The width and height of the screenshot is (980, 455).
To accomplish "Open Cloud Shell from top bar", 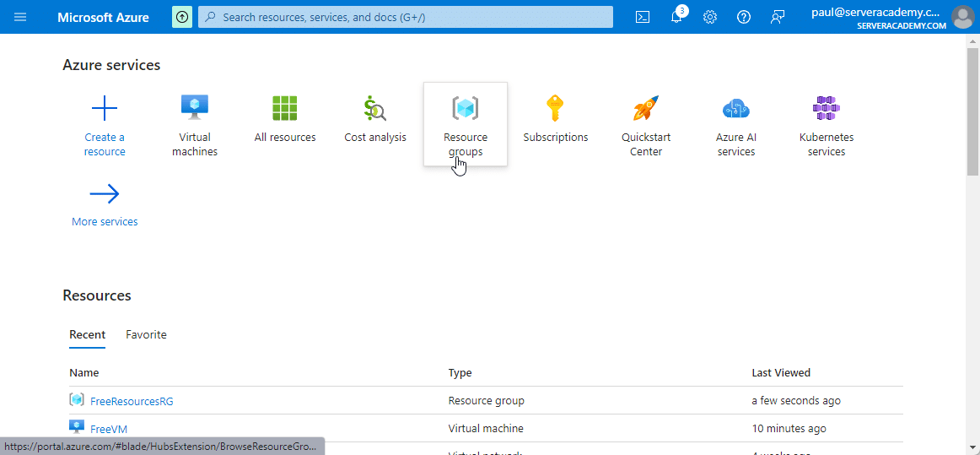I will point(643,17).
